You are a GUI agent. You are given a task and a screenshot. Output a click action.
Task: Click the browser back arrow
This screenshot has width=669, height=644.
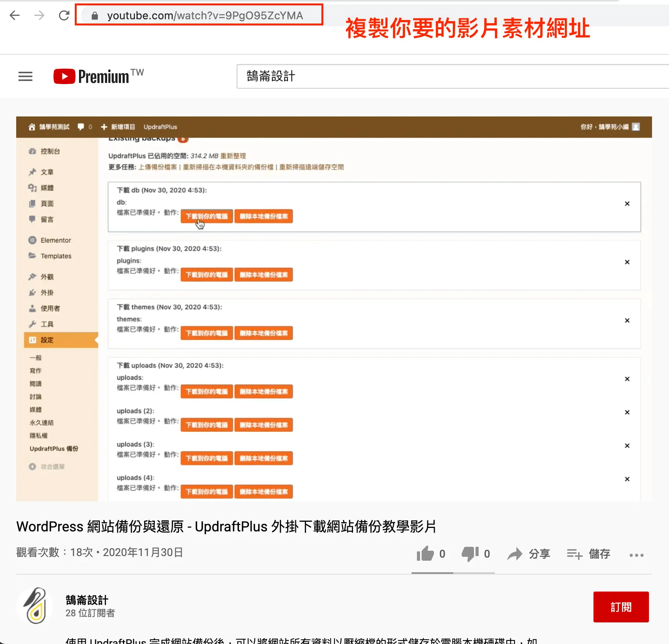[x=15, y=15]
